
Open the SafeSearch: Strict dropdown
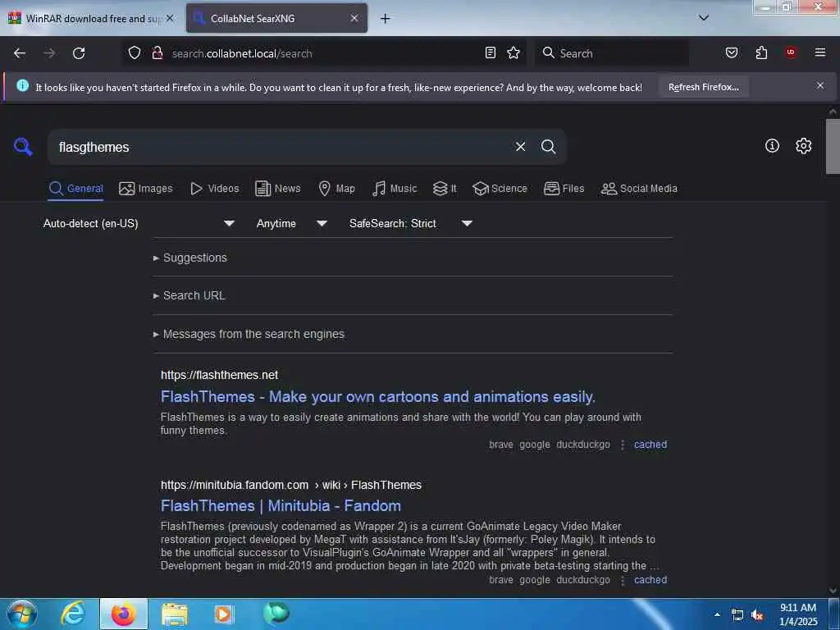(x=410, y=223)
